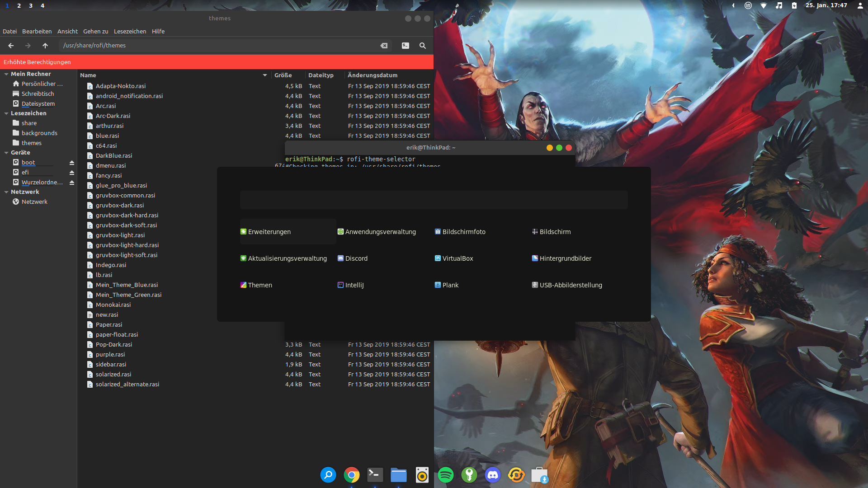
Task: Collapse the Mein Rechner section
Action: click(x=5, y=74)
